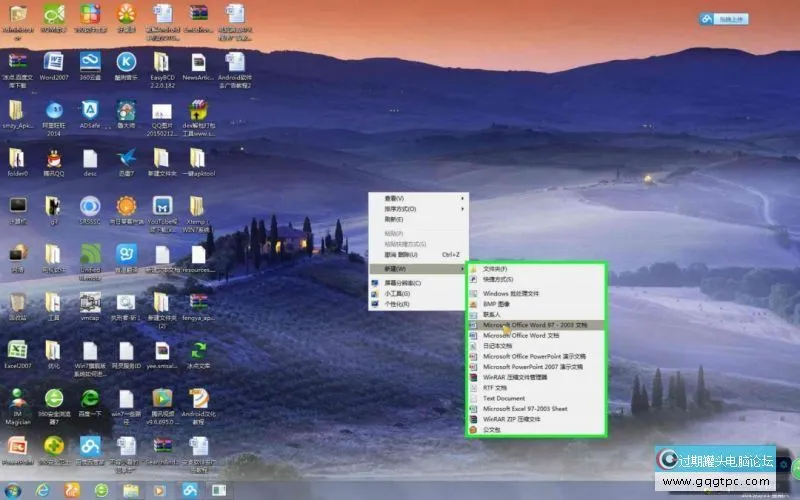Select Windows 批处理文件 in New submenu
Image resolution: width=800 pixels, height=500 pixels.
click(x=536, y=293)
